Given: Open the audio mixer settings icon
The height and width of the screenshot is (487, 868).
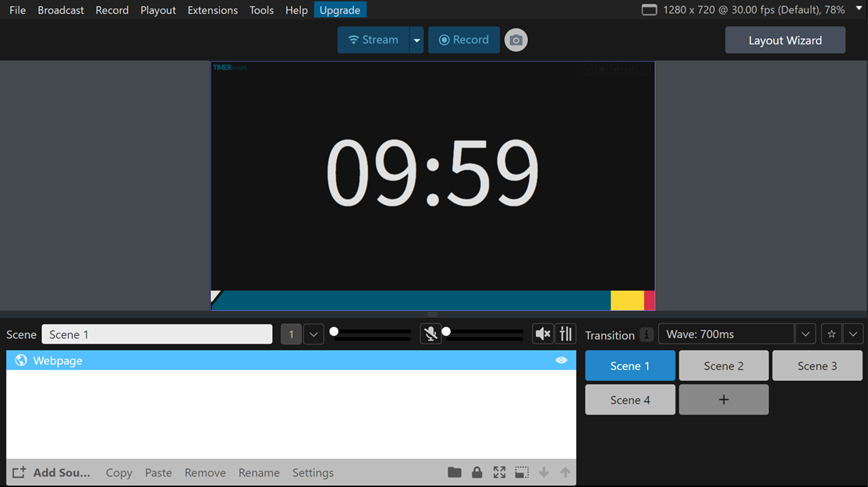Looking at the screenshot, I should pos(565,334).
